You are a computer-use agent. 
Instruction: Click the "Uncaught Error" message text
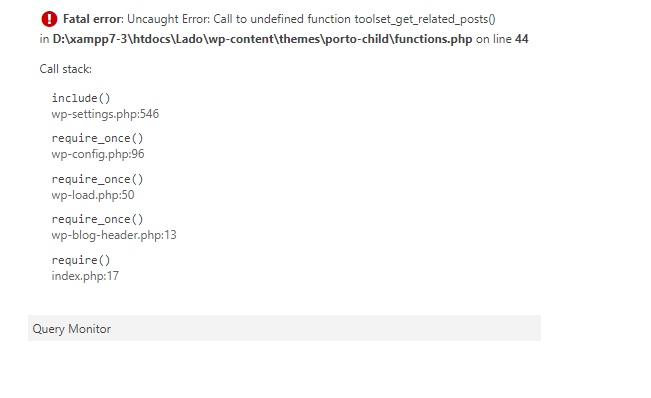tap(169, 20)
